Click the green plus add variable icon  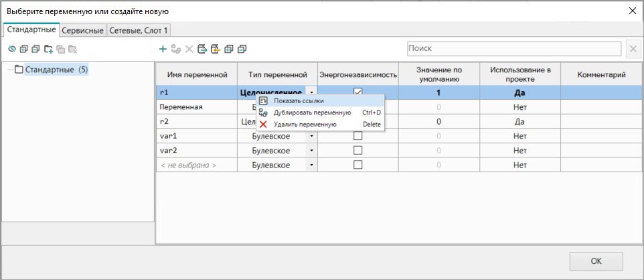click(163, 49)
